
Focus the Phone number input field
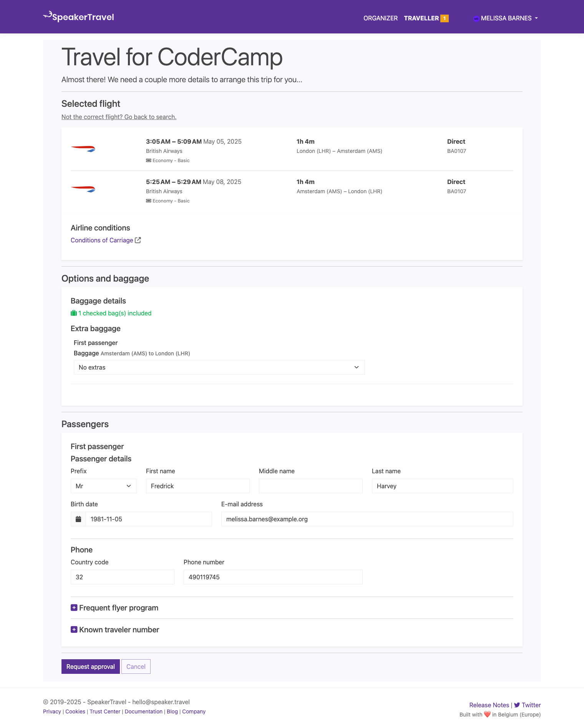(273, 577)
